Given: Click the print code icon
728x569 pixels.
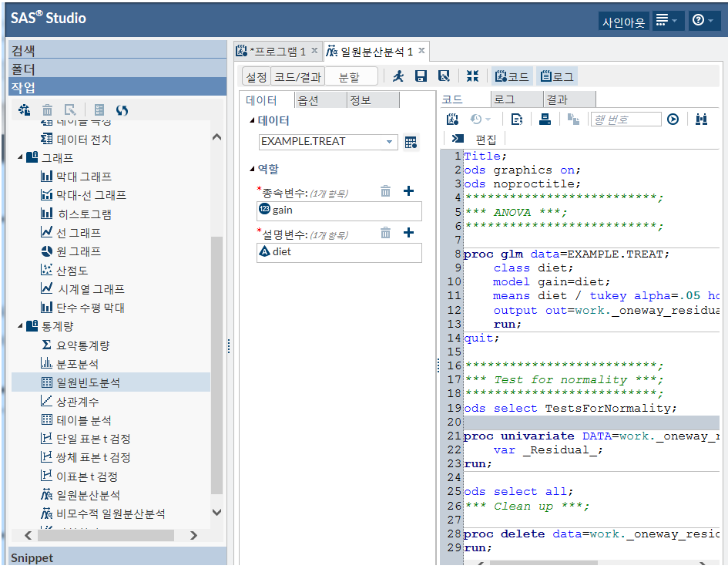Looking at the screenshot, I should tap(545, 119).
